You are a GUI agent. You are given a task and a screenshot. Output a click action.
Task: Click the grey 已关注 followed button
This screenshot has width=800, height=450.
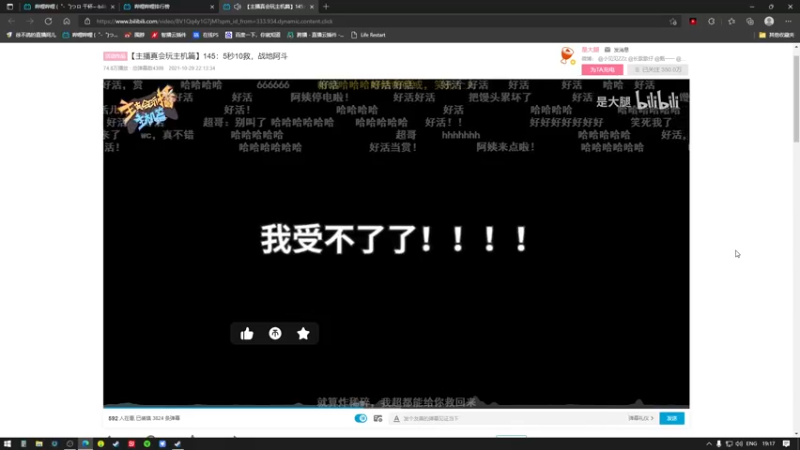coord(658,69)
